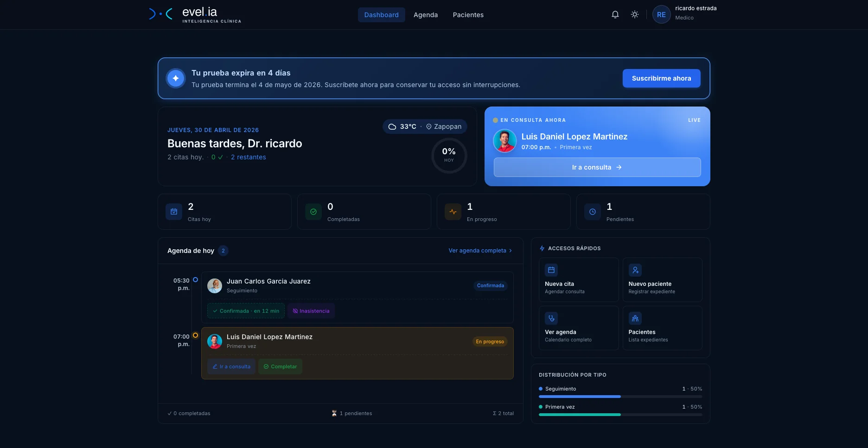868x448 pixels.
Task: Click the Citas hoy calendar icon
Action: point(174,212)
